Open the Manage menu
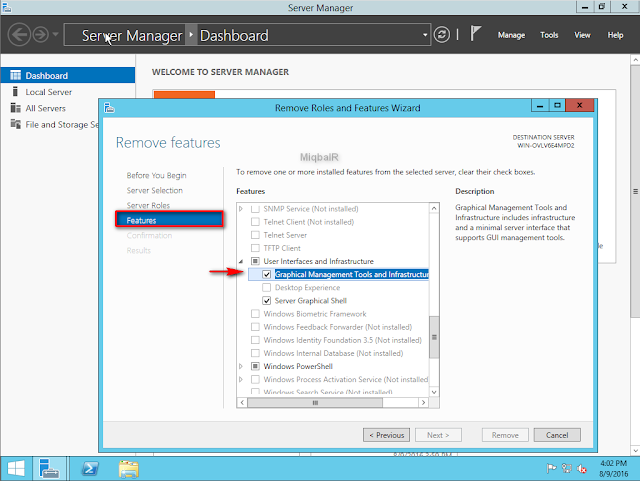The width and height of the screenshot is (640, 481). 511,35
